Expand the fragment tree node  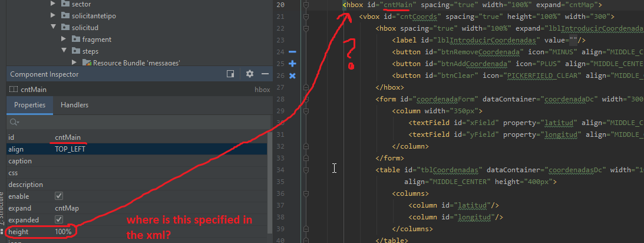(64, 40)
